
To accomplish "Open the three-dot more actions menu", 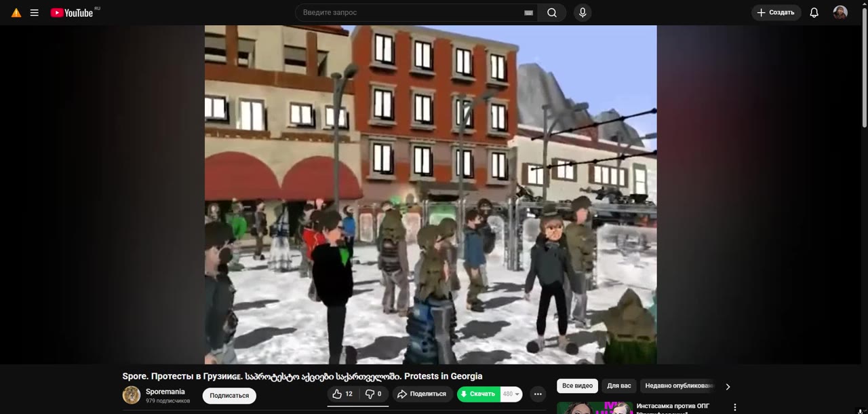I will [x=538, y=394].
